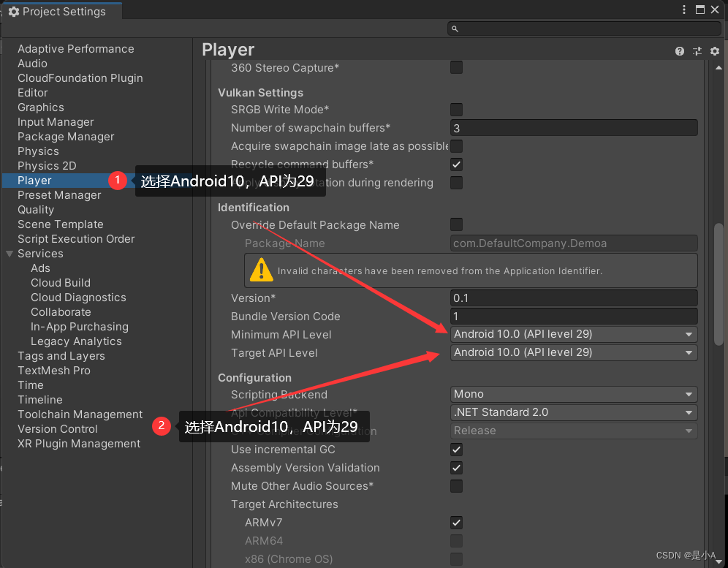This screenshot has height=568, width=728.
Task: Uncheck Recycle command buffers
Action: click(456, 164)
